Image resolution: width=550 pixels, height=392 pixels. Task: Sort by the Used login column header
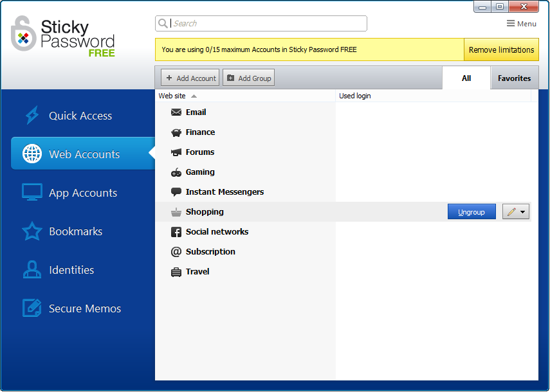(x=433, y=96)
